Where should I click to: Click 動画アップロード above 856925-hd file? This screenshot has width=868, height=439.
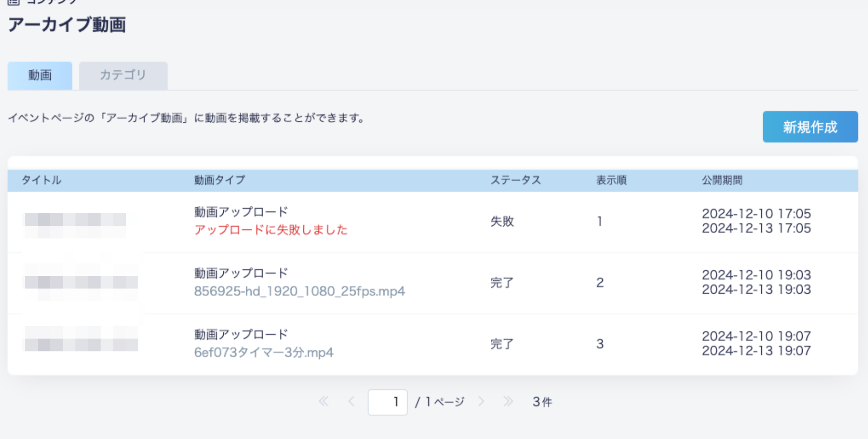241,273
